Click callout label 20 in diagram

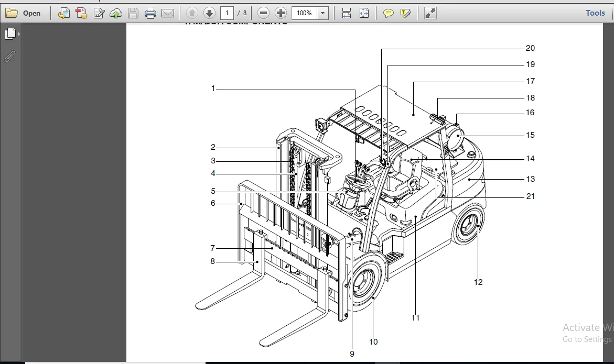(530, 48)
